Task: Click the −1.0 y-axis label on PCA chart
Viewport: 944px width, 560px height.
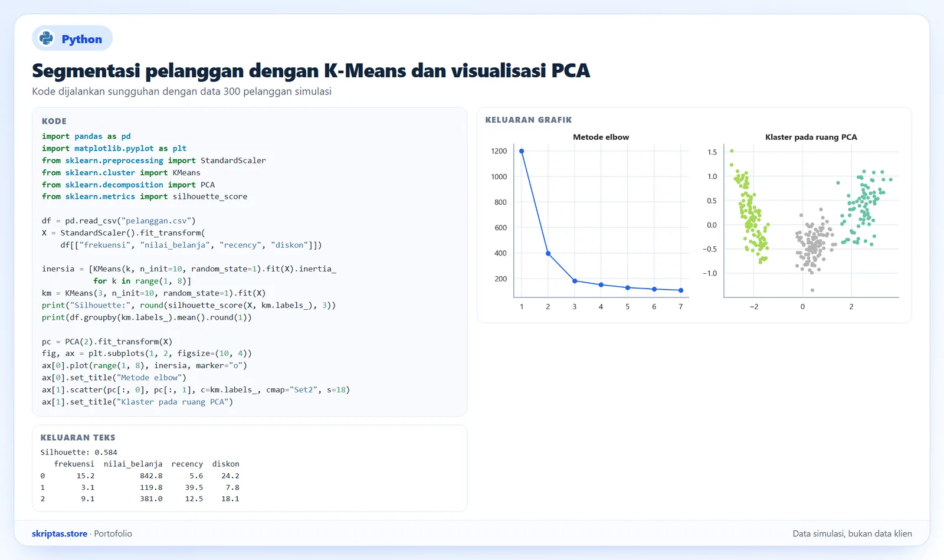Action: (710, 273)
